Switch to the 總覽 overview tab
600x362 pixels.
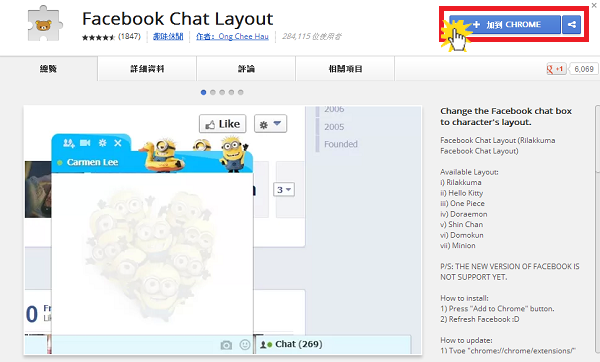[x=49, y=69]
